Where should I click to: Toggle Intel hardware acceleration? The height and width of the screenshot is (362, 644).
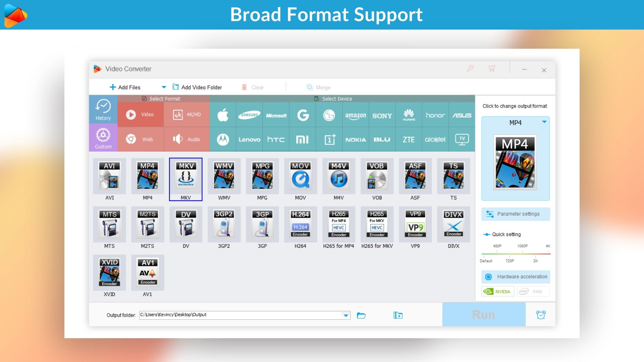[x=533, y=291]
